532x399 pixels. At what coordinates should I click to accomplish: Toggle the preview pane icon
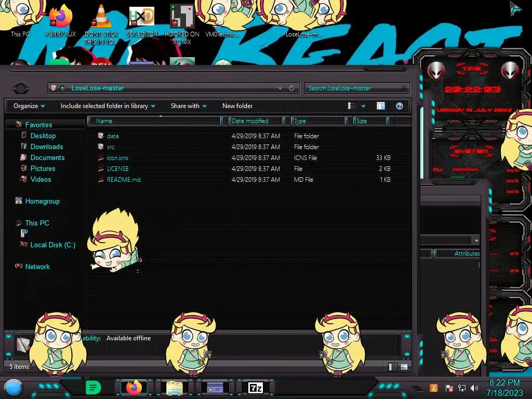coord(381,106)
